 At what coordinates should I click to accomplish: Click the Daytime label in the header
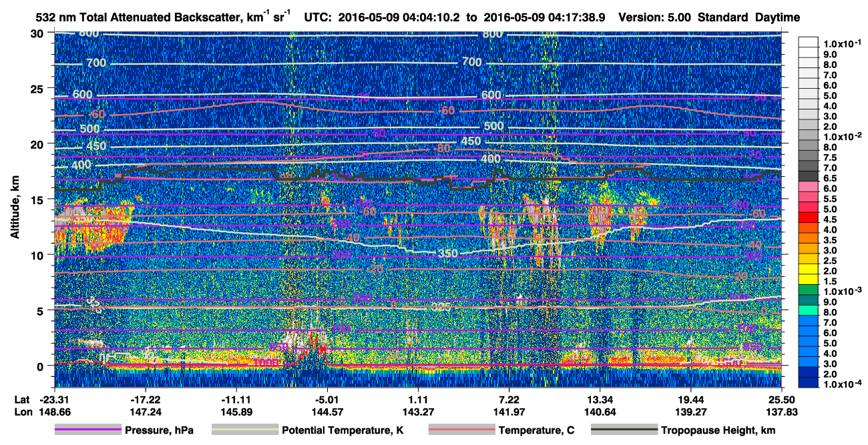tap(777, 17)
